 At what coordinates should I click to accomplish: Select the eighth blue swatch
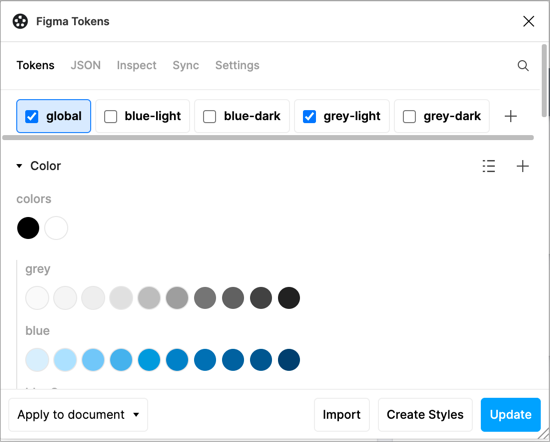click(x=233, y=360)
